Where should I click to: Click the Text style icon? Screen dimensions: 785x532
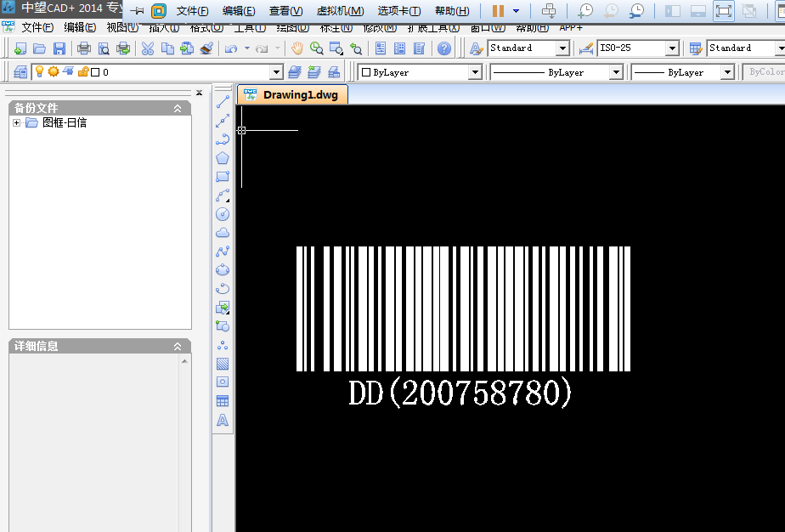(x=476, y=48)
